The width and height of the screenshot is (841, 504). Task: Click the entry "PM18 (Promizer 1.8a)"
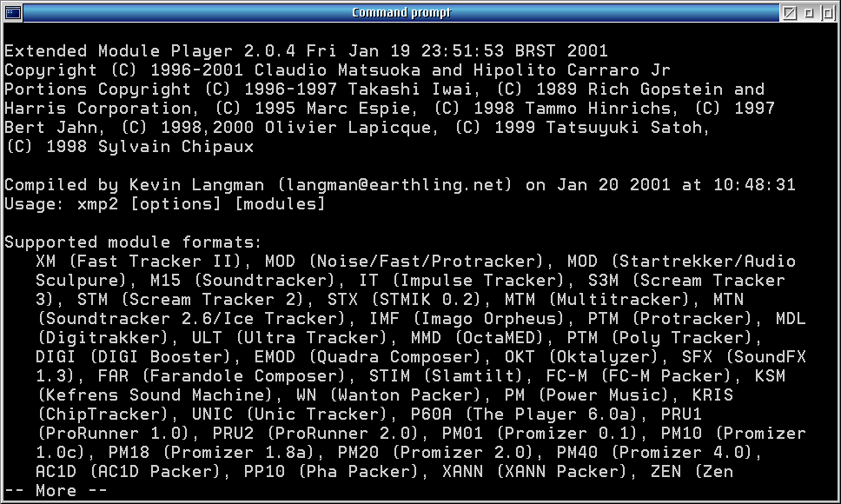(x=211, y=453)
